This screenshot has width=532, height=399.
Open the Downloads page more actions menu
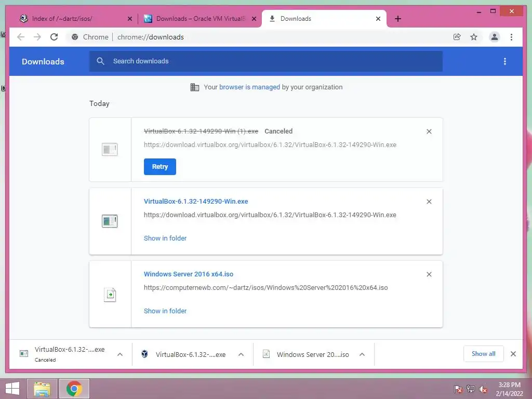(505, 61)
